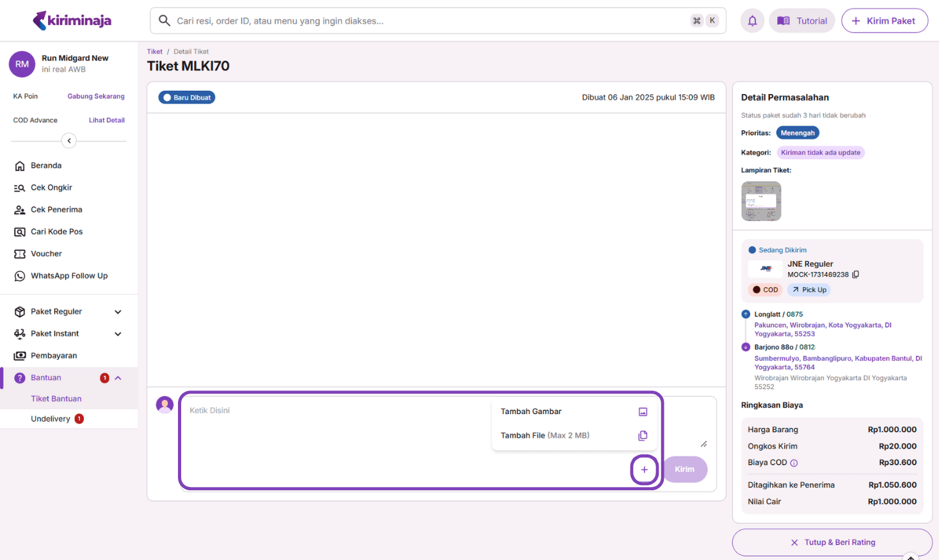Viewport: 939px width, 560px height.
Task: Collapse the sidebar with the left chevron
Action: (69, 141)
